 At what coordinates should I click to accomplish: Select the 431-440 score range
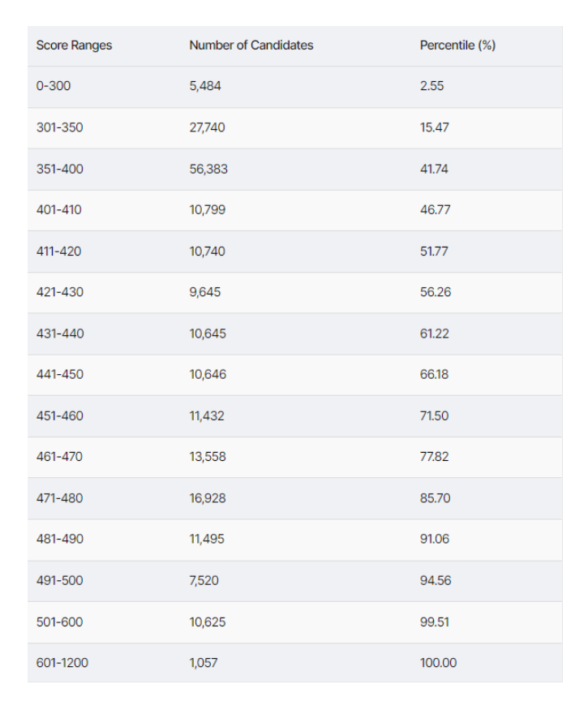60,333
